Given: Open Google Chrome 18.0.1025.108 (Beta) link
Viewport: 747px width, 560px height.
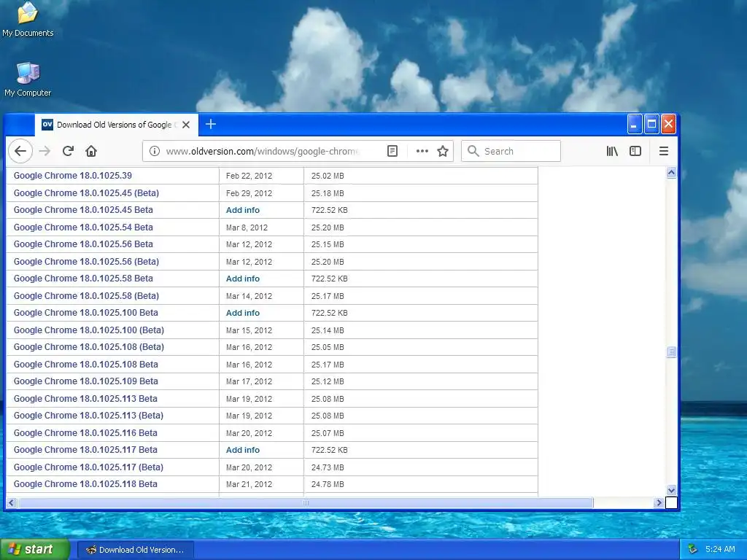Looking at the screenshot, I should 88,347.
